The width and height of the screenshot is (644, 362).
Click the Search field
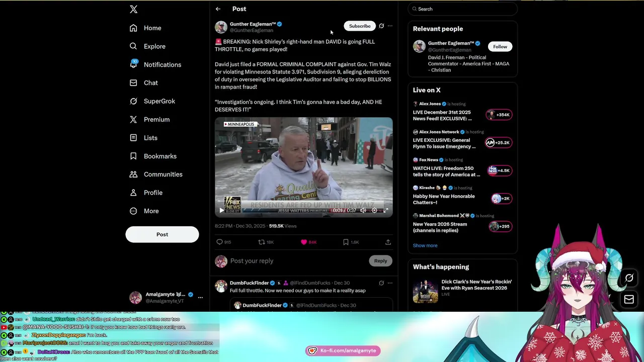coord(462,9)
